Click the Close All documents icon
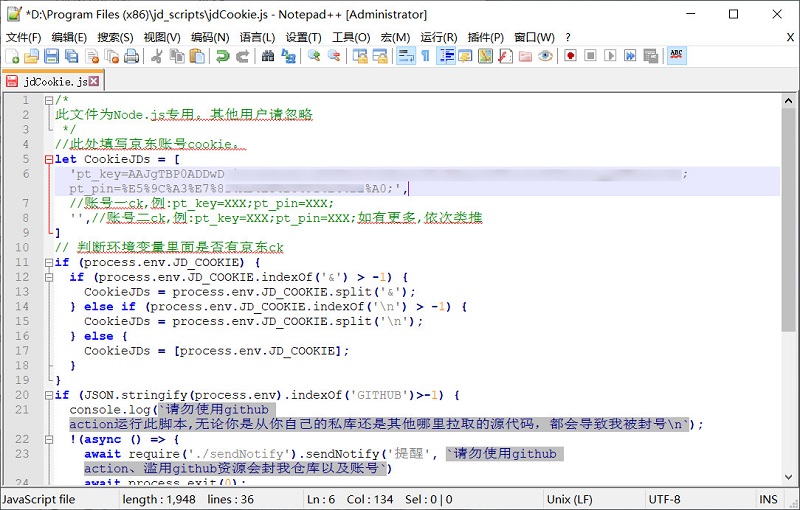This screenshot has height=510, width=800. (112, 56)
